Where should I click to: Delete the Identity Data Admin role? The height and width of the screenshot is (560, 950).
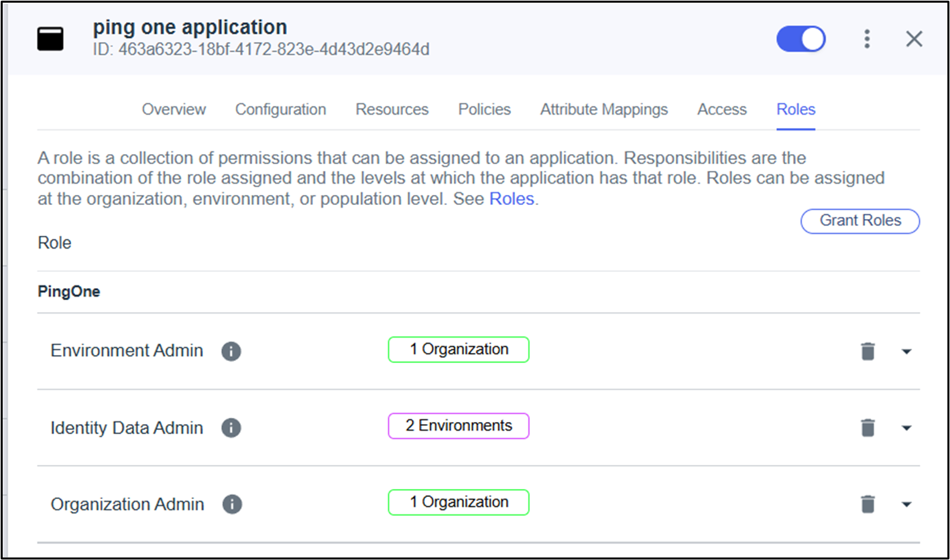click(868, 427)
